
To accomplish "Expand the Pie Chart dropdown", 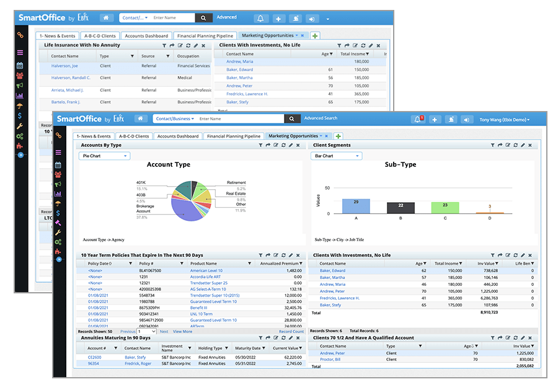I will click(104, 156).
